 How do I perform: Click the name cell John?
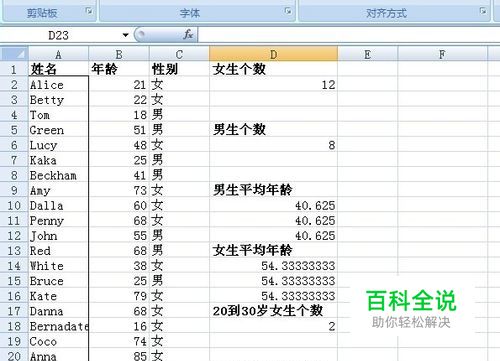[58, 236]
